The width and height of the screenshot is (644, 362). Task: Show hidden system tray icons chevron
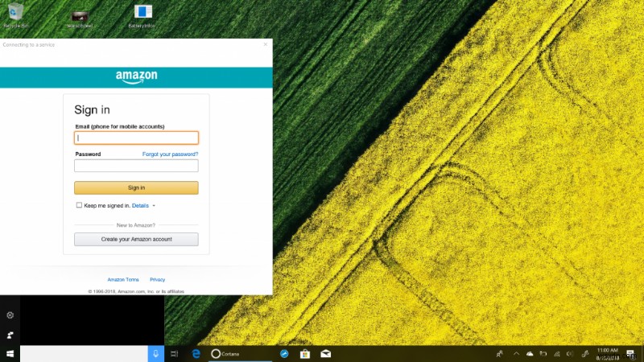(516, 354)
